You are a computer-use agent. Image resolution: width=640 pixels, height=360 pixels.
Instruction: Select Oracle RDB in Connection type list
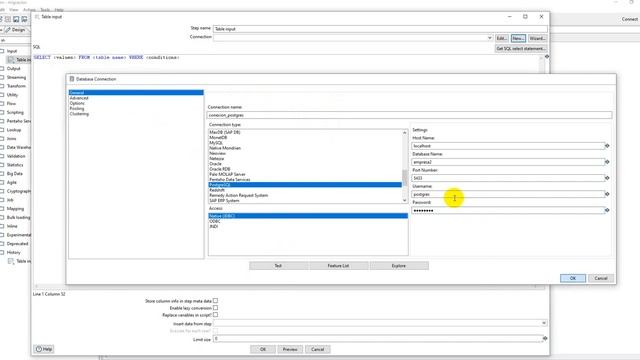(x=220, y=169)
